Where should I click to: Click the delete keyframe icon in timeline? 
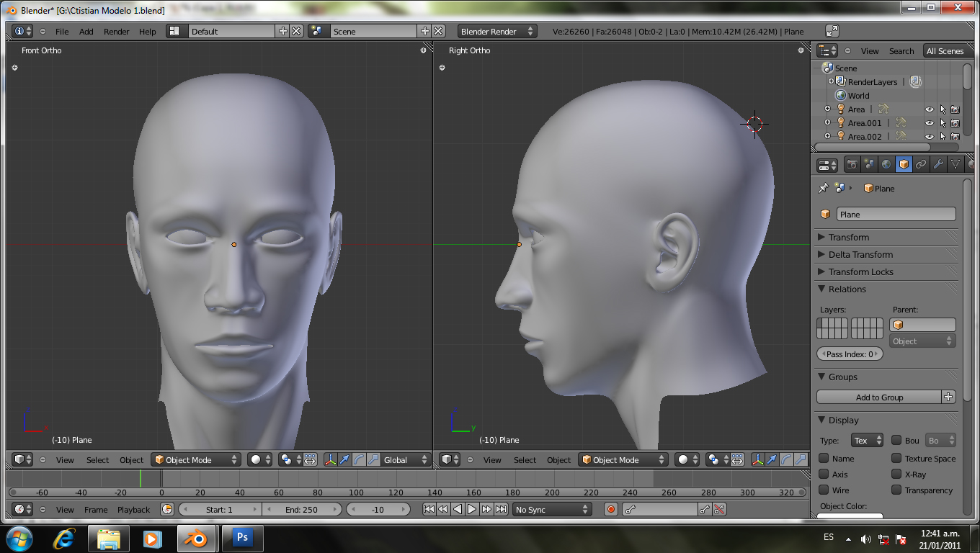[718, 510]
